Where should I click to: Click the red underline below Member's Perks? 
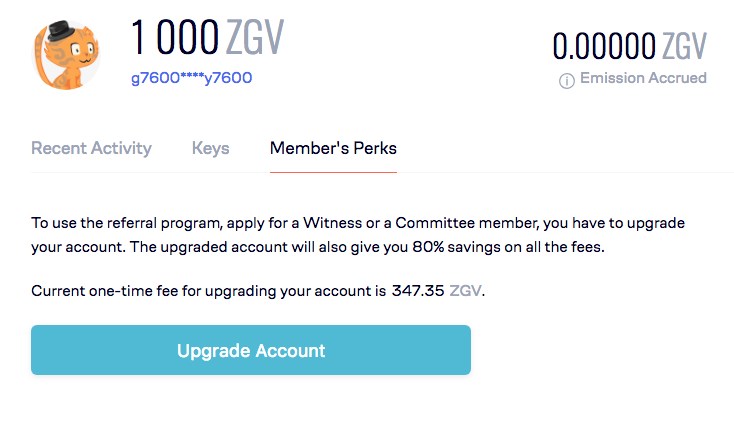point(333,172)
